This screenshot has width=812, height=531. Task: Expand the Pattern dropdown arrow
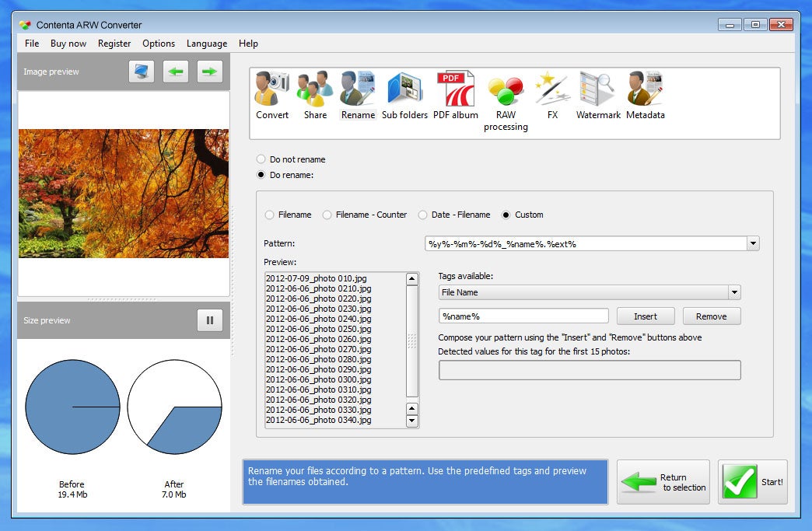click(753, 243)
